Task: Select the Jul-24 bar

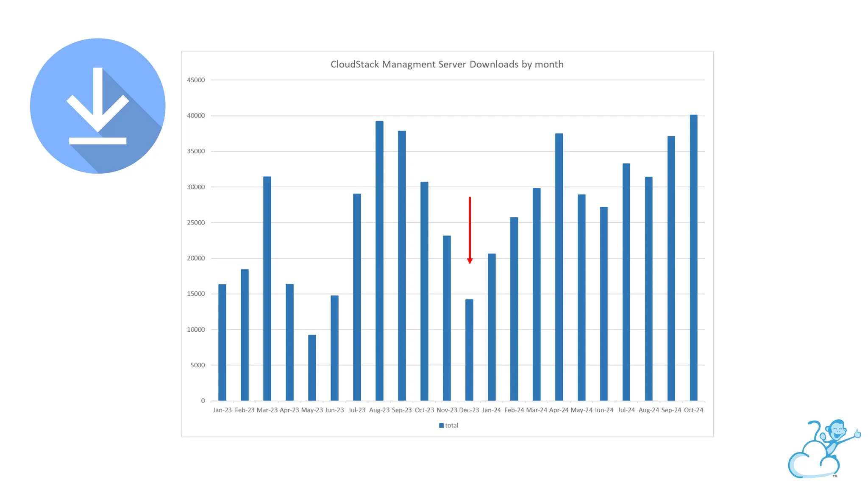Action: [626, 282]
